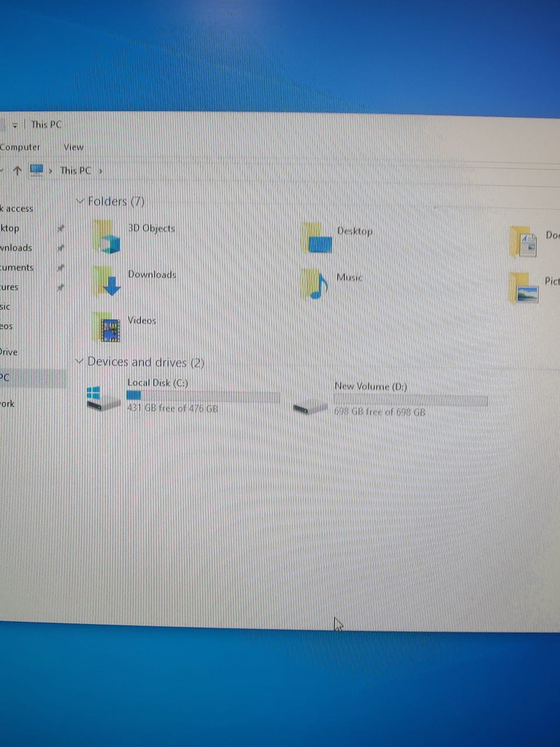Click the This PC breadcrumb in address bar
Viewport: 560px width, 747px height.
tap(76, 170)
